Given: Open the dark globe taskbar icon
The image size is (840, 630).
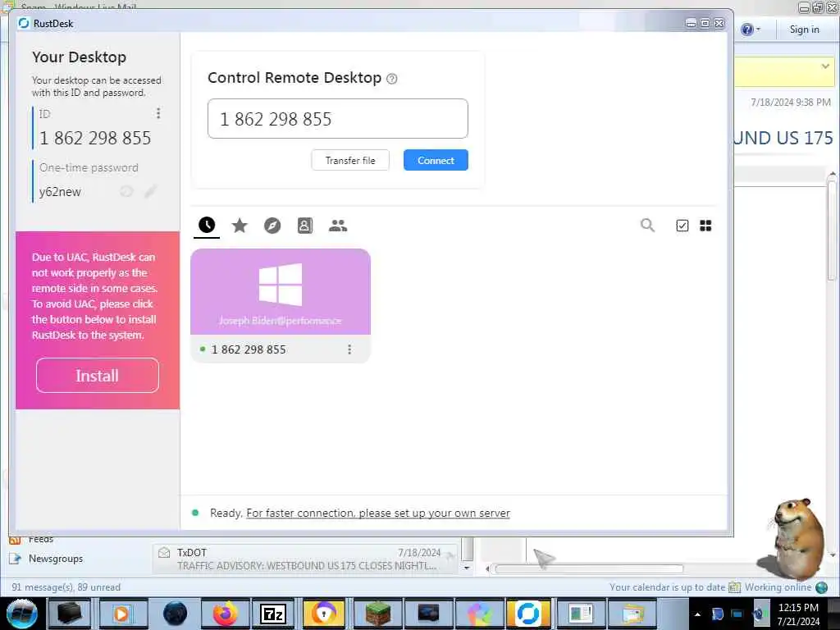Looking at the screenshot, I should (x=175, y=614).
